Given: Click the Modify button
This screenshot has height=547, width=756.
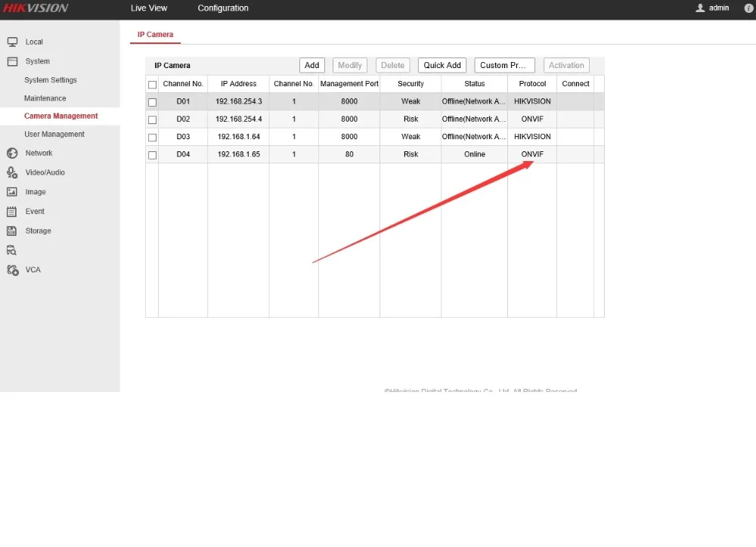Looking at the screenshot, I should 350,66.
